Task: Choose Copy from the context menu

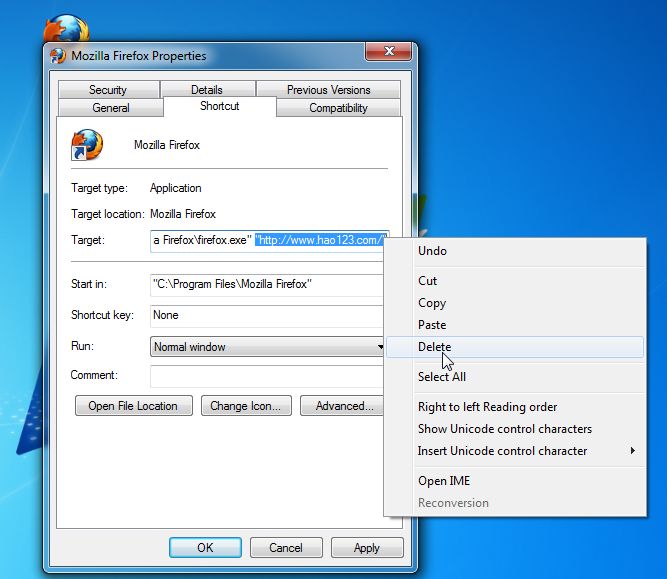Action: [x=515, y=303]
